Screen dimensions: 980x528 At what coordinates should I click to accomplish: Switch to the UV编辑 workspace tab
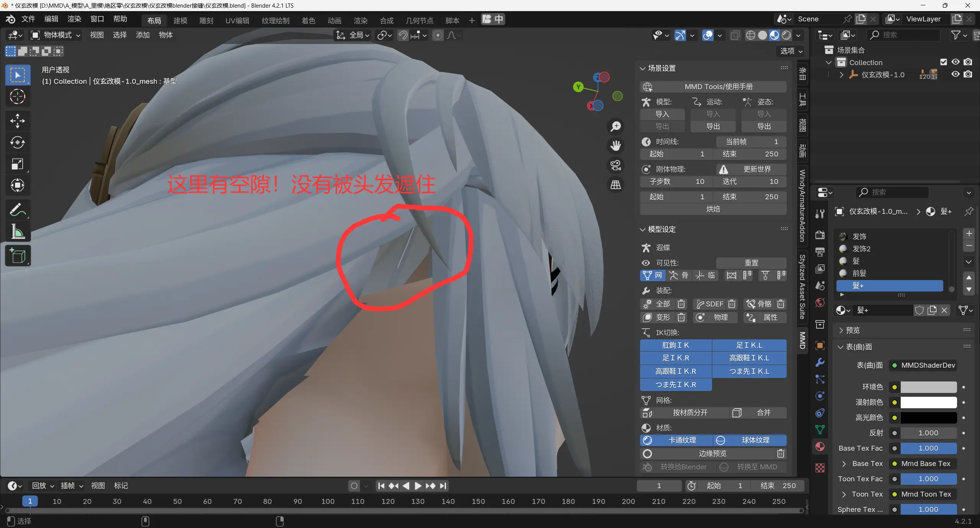pyautogui.click(x=237, y=20)
